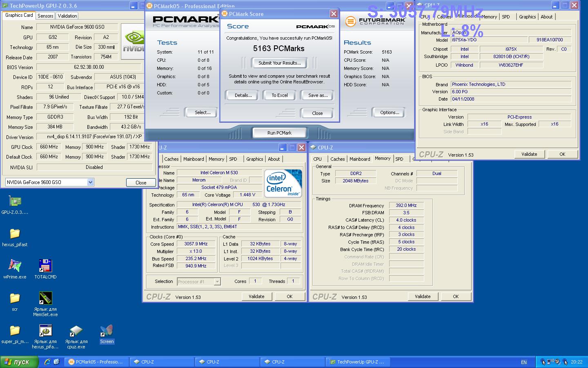The width and height of the screenshot is (588, 368).
Task: Open SPD tab in the Celeron CPU-Z window
Action: (x=233, y=159)
